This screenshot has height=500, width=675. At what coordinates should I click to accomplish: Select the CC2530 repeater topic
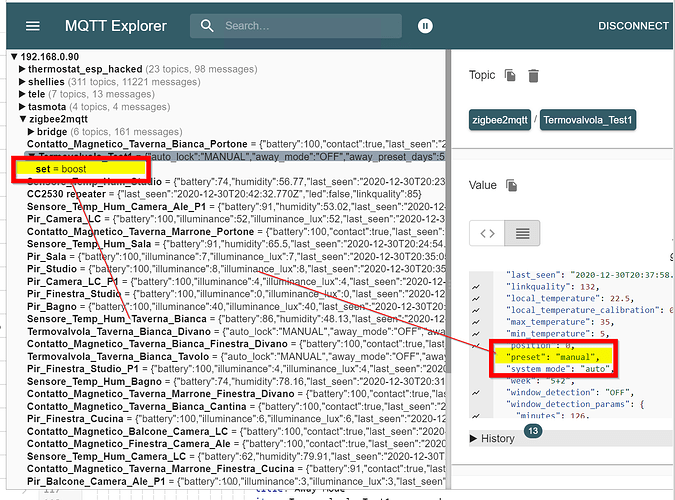pyautogui.click(x=68, y=193)
